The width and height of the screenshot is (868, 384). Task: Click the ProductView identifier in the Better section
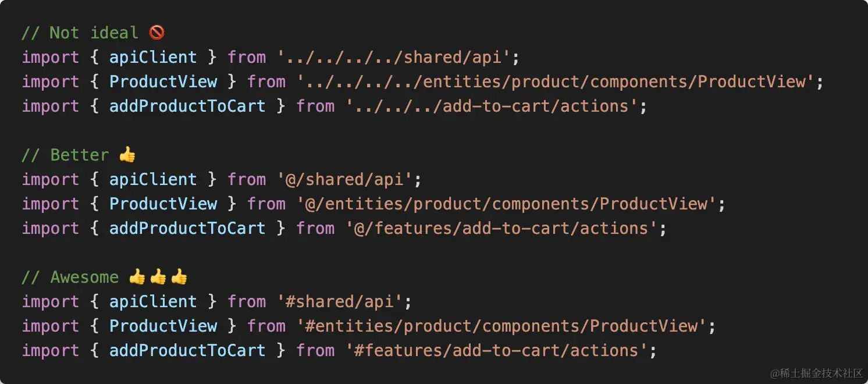pos(163,204)
